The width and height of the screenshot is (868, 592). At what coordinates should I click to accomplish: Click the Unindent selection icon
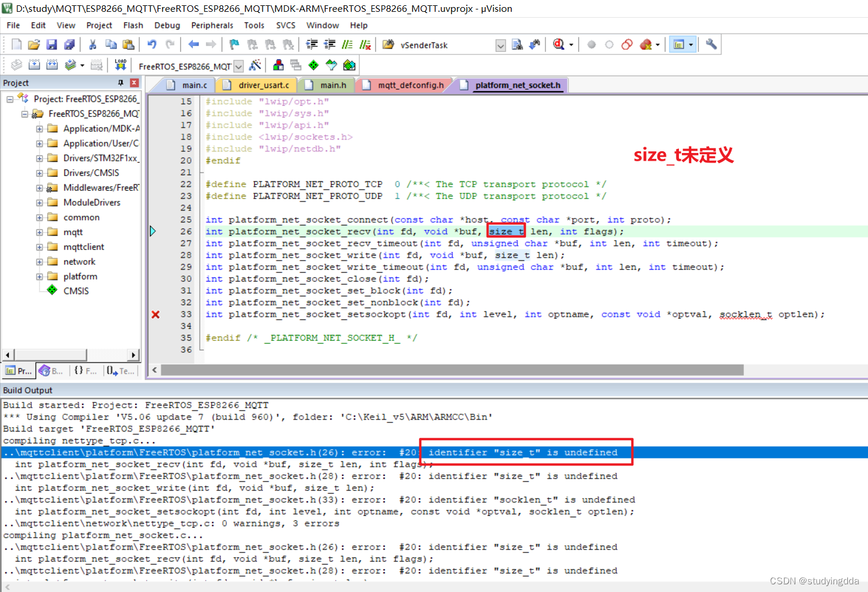[x=330, y=44]
